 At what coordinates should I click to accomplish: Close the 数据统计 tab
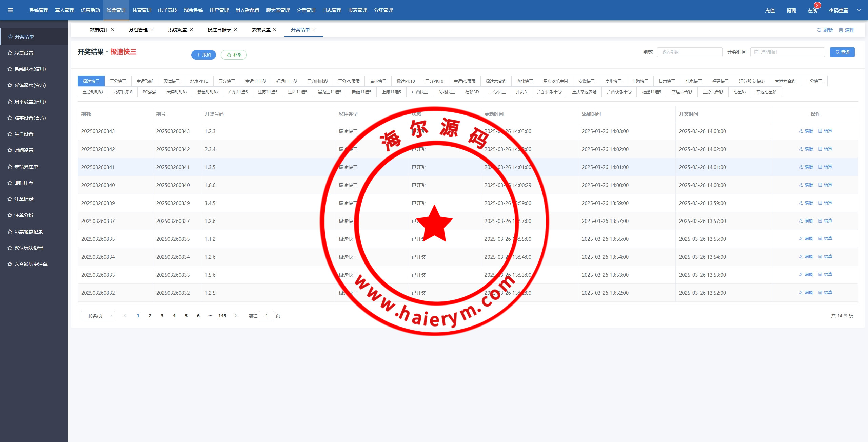(113, 30)
